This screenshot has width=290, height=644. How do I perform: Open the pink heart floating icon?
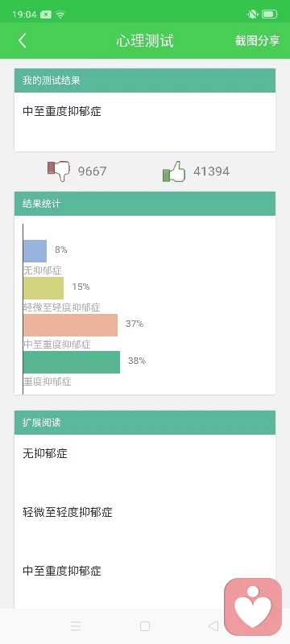pyautogui.click(x=253, y=607)
